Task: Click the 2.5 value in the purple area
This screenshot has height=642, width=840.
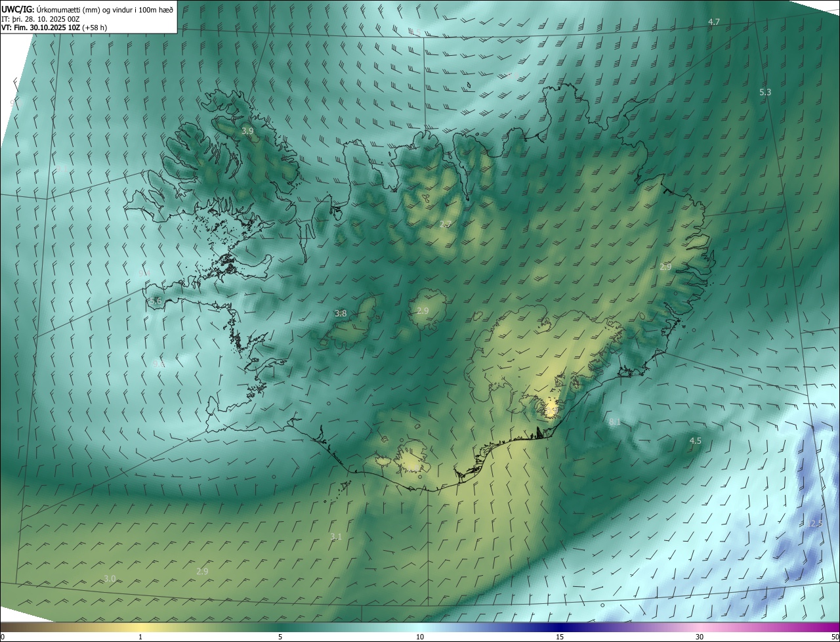Action: pyautogui.click(x=816, y=524)
